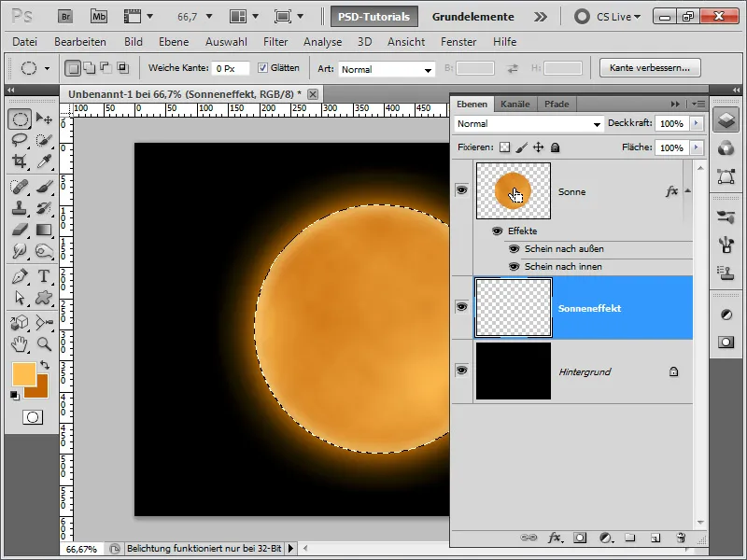747x560 pixels.
Task: Open the Art style dropdown
Action: coord(387,69)
